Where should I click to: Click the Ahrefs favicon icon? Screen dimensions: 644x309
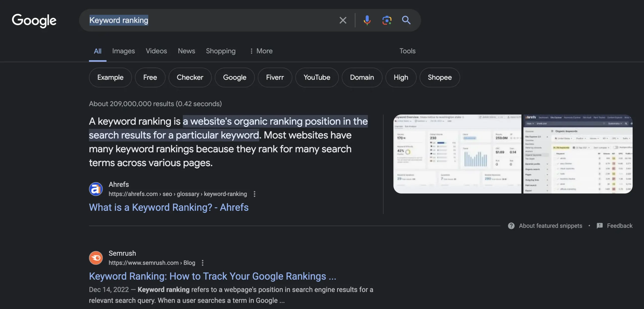coord(96,189)
